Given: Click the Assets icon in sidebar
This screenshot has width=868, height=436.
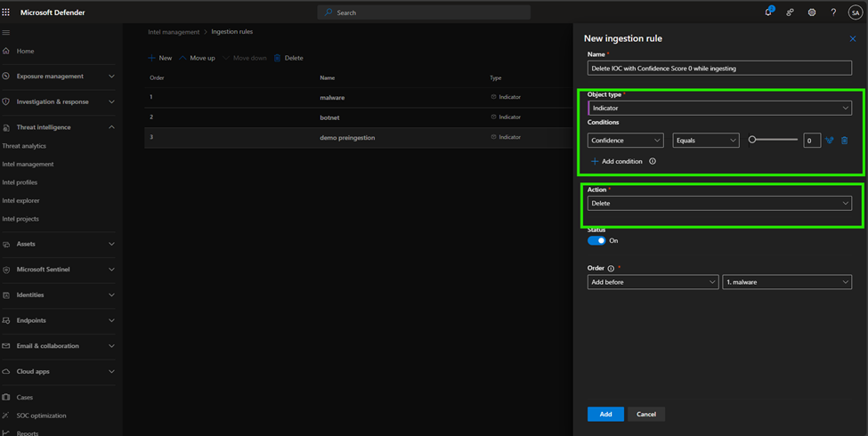Looking at the screenshot, I should click(6, 244).
